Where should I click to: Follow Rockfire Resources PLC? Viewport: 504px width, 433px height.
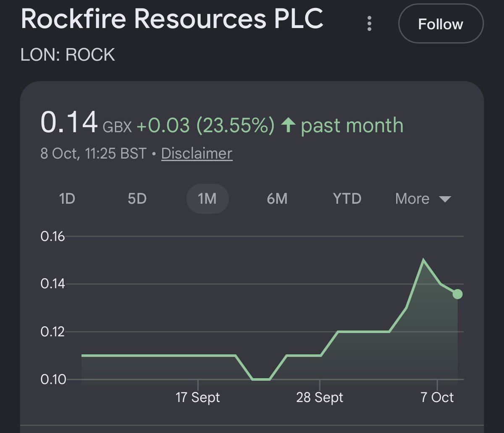tap(441, 24)
